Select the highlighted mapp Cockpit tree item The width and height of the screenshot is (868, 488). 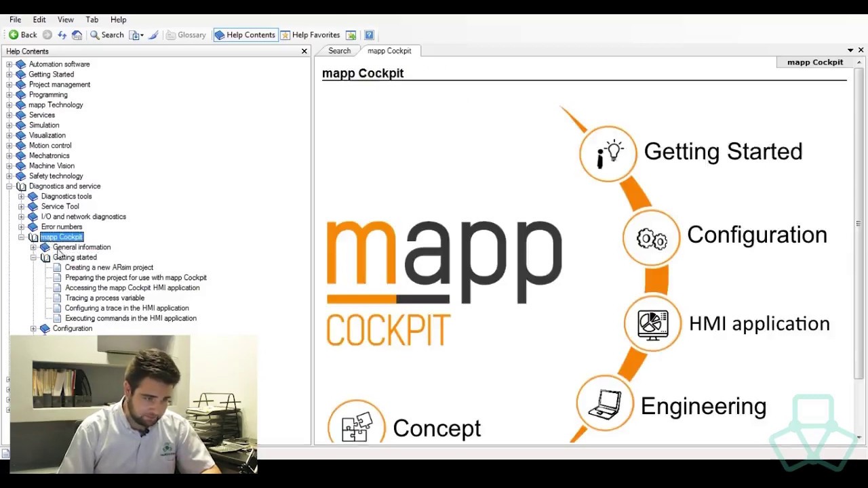[x=62, y=237]
